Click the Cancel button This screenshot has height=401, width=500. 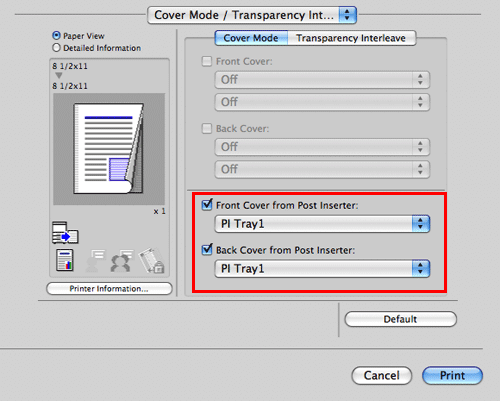[382, 376]
